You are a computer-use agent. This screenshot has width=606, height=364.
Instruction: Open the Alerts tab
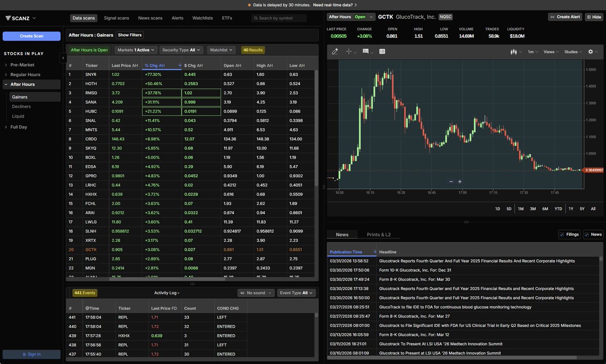coord(177,18)
